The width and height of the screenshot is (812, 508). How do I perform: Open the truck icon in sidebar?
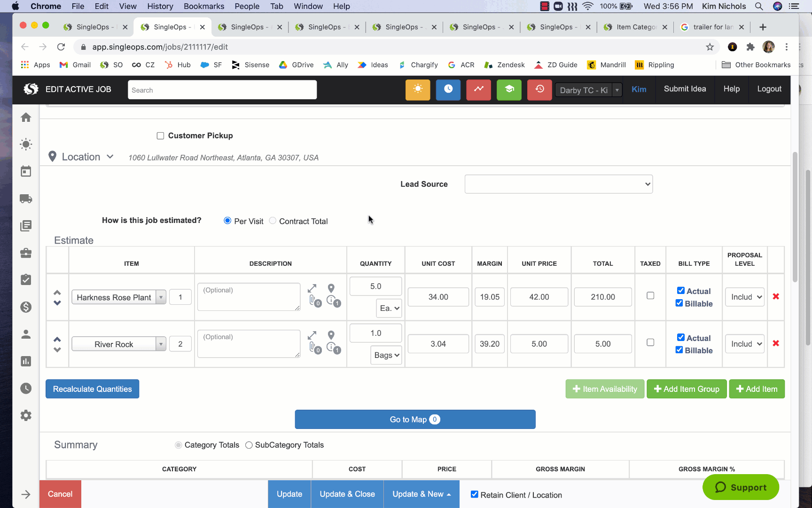(26, 198)
